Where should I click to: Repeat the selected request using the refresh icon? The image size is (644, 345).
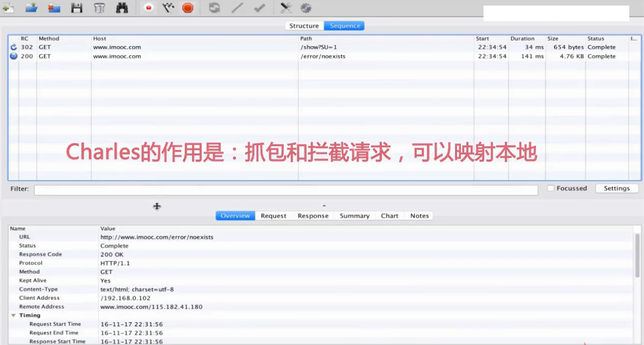pos(215,8)
